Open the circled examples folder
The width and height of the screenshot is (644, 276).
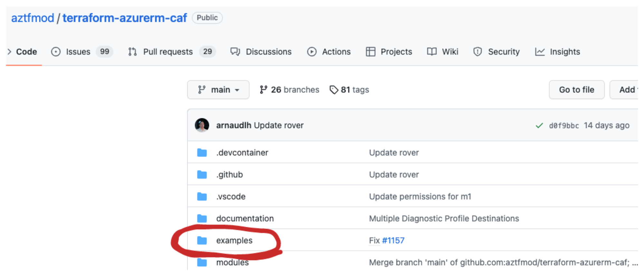pyautogui.click(x=234, y=240)
